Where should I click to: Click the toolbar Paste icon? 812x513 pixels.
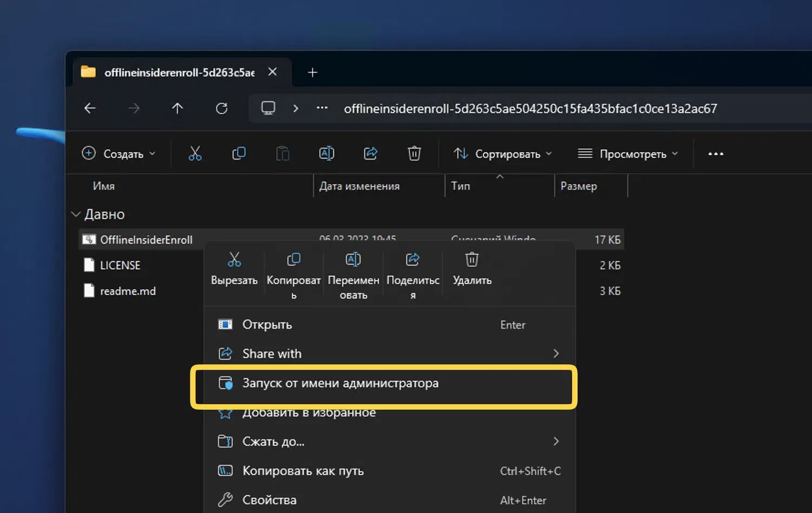tap(283, 154)
